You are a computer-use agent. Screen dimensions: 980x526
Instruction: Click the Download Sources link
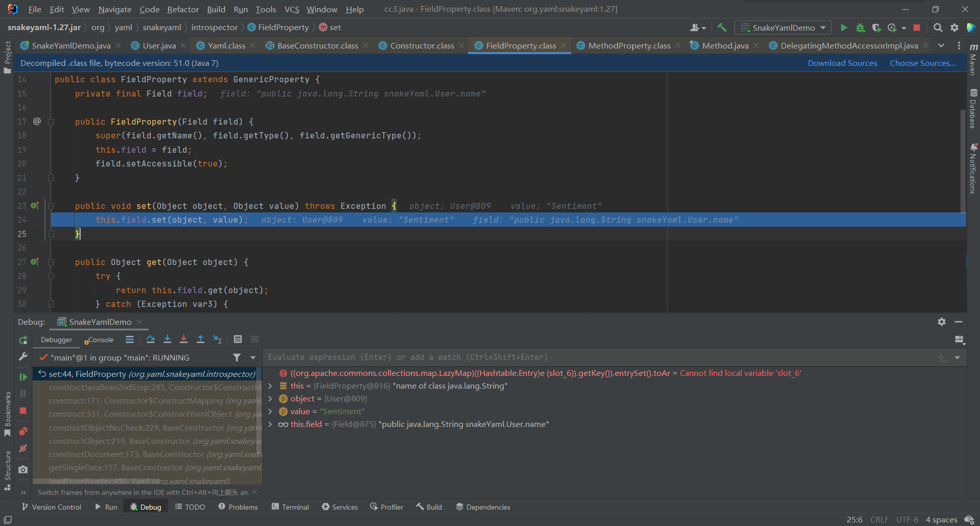pyautogui.click(x=842, y=63)
